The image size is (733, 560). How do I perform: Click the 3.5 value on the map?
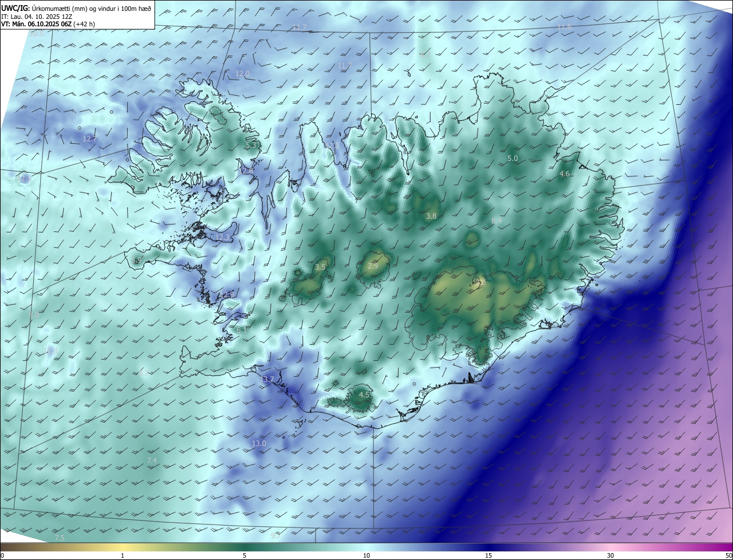(321, 267)
